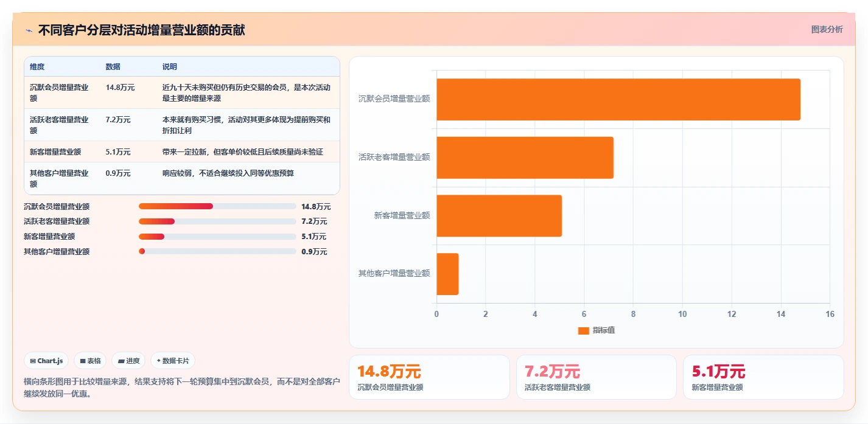Open the 图表分析 label in header
Viewport: 868px width, 424px height.
[827, 29]
